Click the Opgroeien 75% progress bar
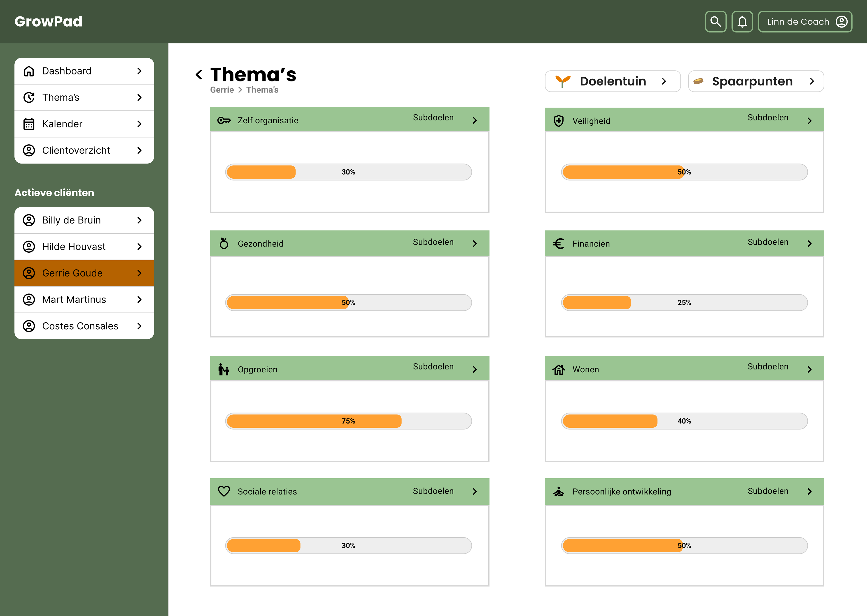Screen dimensions: 867x616 (x=348, y=421)
